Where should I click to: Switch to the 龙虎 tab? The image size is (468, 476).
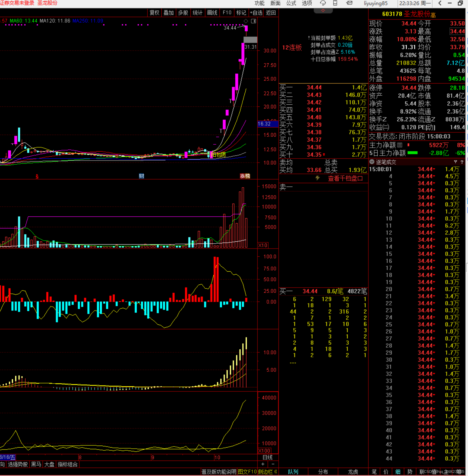pyautogui.click(x=353, y=471)
